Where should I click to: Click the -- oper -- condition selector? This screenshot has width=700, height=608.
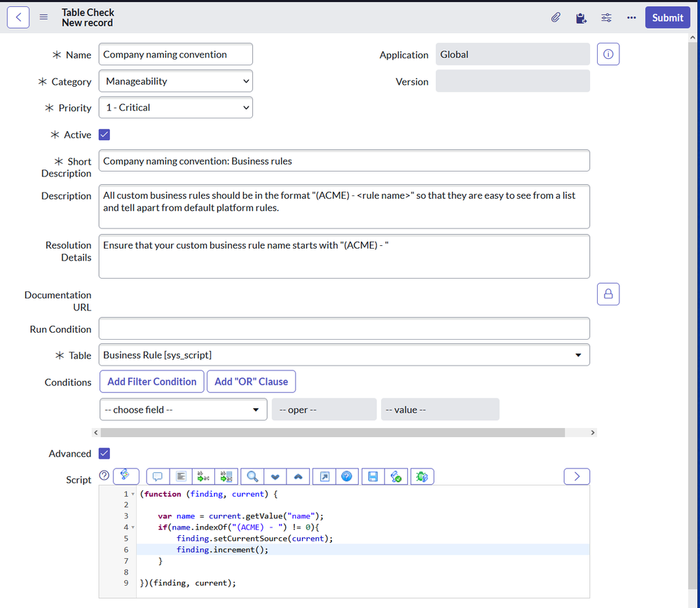[x=324, y=409]
